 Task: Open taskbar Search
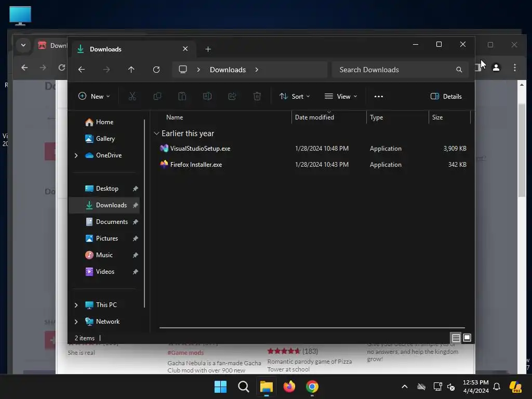pyautogui.click(x=244, y=387)
